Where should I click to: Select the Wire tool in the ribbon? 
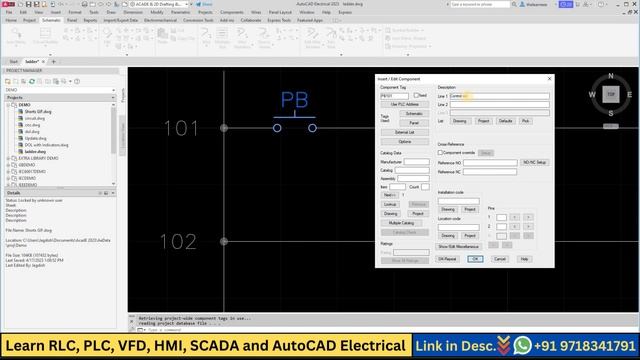206,36
